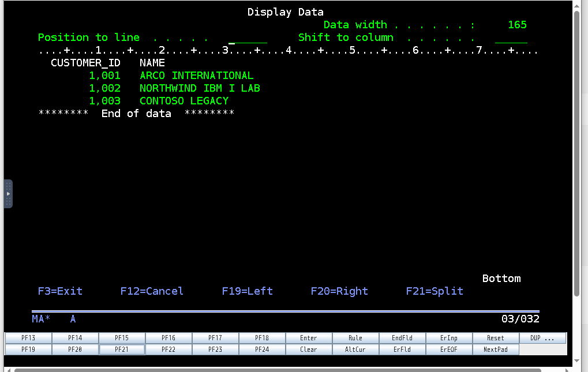Click the PF23 keypad button
This screenshot has width=588, height=372.
(x=215, y=350)
